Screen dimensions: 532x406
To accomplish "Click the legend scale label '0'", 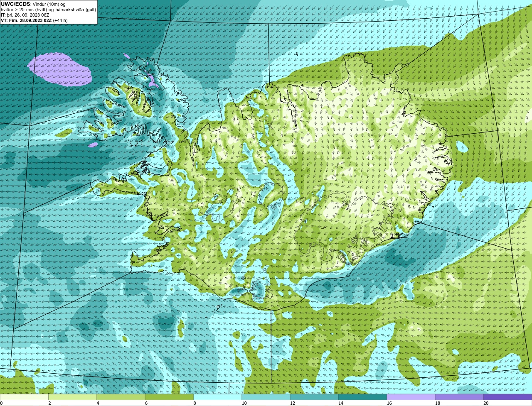I will pyautogui.click(x=1, y=403).
